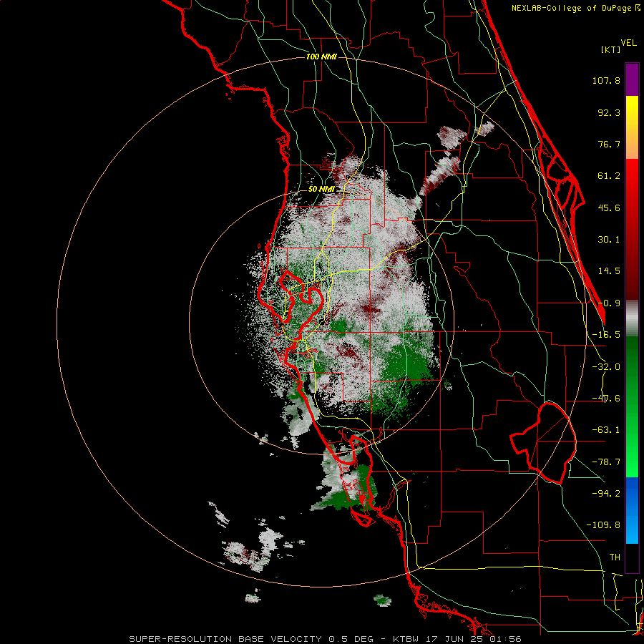Click the gray segment of the color bar
Image resolution: width=644 pixels, height=644 pixels.
click(x=632, y=318)
